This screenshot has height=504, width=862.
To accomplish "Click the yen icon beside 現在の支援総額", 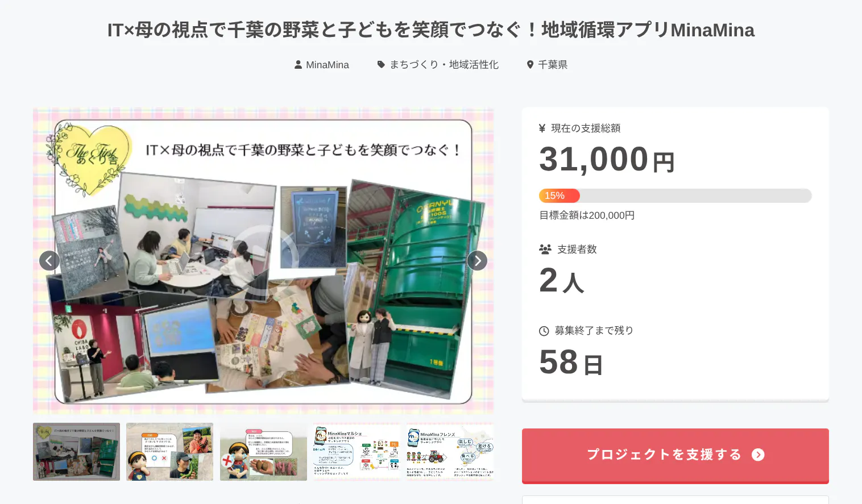I will click(x=542, y=128).
